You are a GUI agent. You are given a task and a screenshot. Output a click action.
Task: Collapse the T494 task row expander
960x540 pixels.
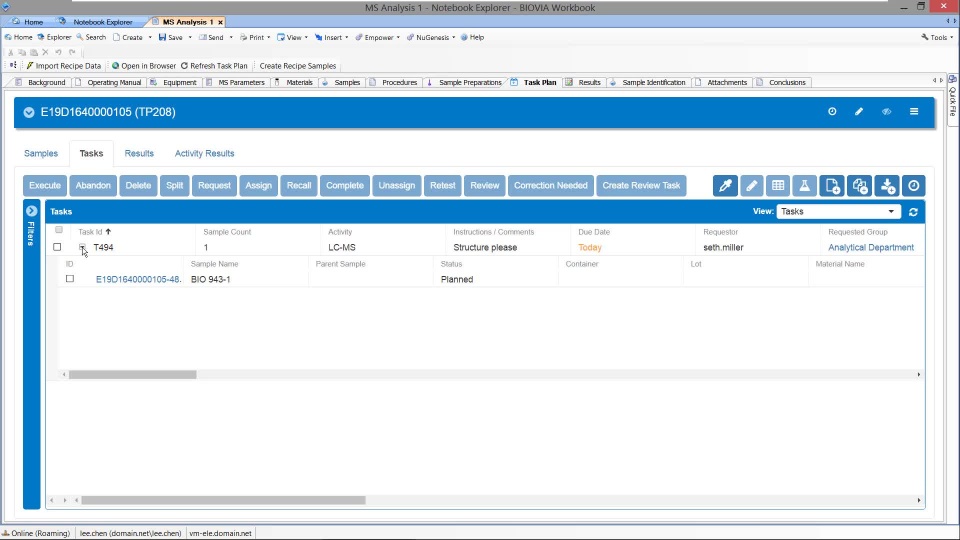point(82,247)
